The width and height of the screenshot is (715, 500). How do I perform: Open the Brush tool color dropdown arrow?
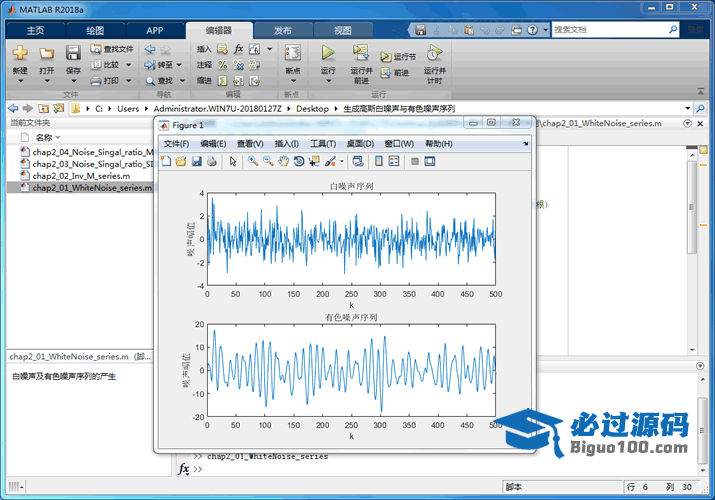pos(342,161)
